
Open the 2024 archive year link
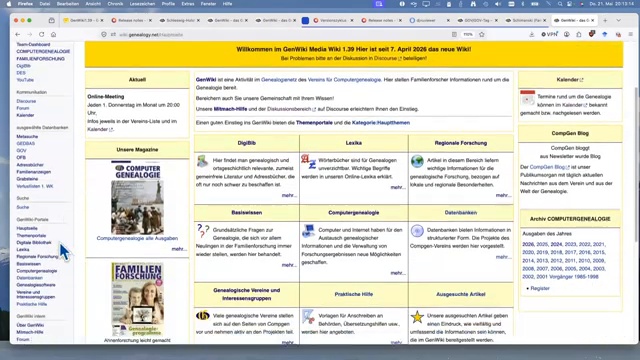point(556,244)
